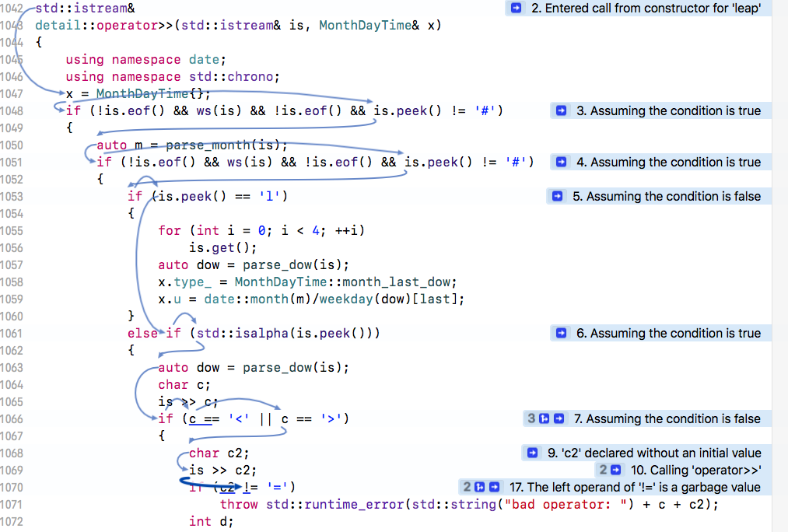Click arrow icon on step 9 annotation

pos(532,453)
